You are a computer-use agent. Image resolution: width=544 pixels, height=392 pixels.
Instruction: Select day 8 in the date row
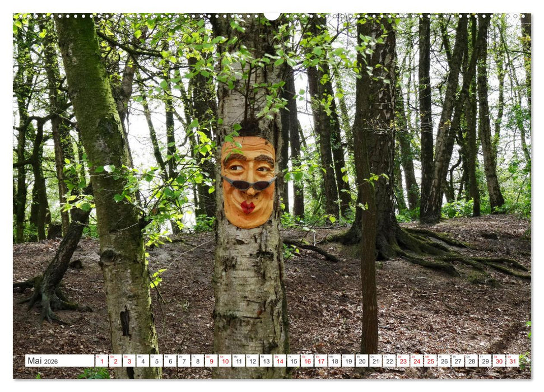(197, 361)
